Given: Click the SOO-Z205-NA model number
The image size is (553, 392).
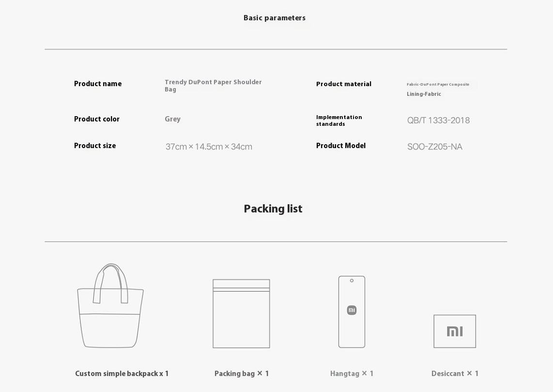Looking at the screenshot, I should tap(434, 147).
